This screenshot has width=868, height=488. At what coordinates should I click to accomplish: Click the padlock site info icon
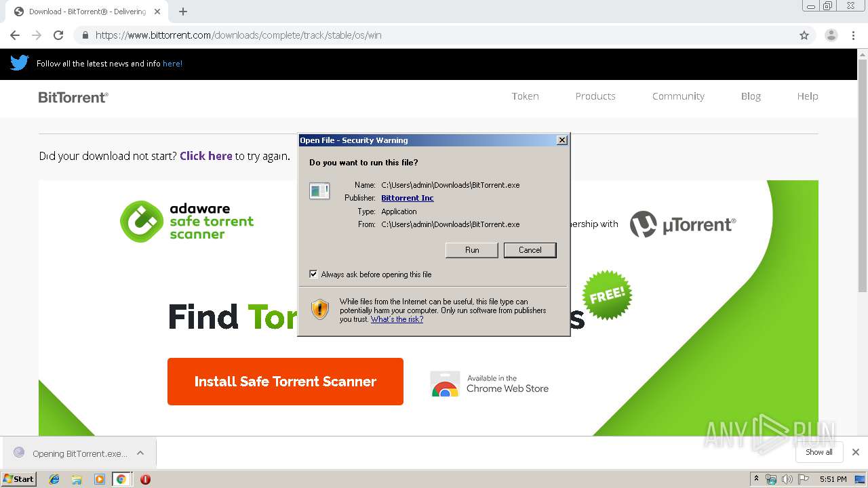(85, 35)
